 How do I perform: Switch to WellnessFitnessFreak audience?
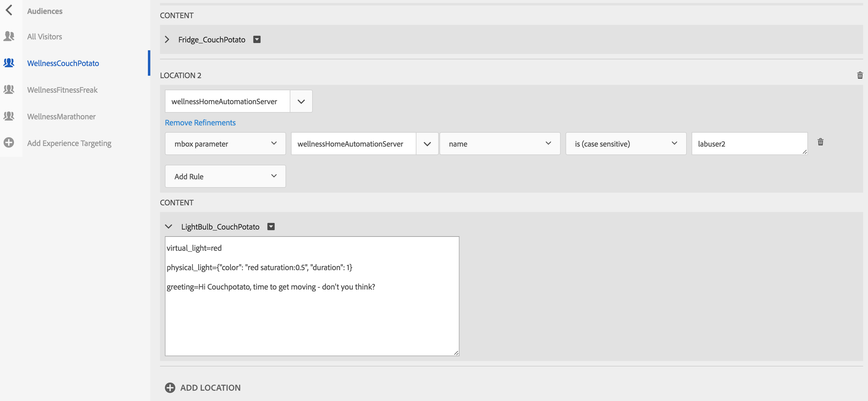pyautogui.click(x=62, y=90)
